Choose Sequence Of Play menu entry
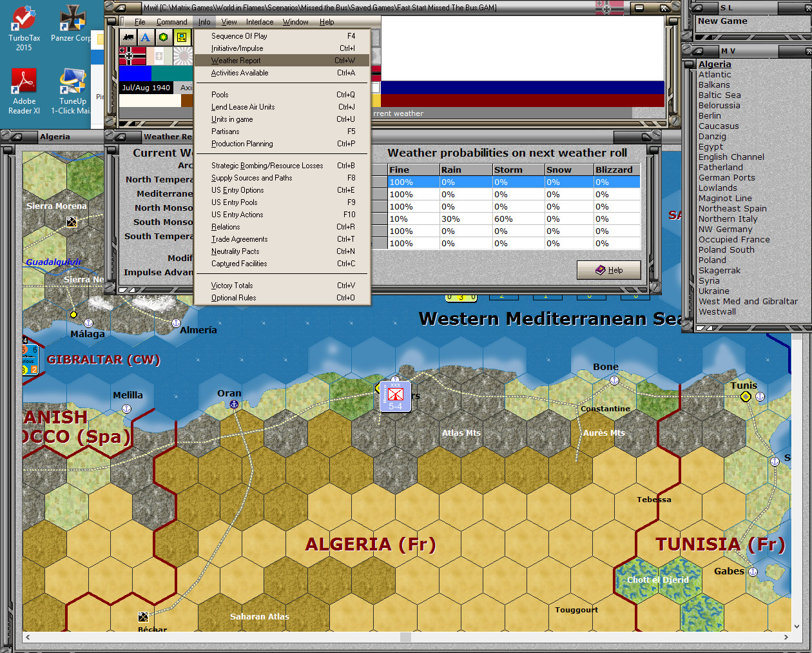 click(282, 36)
